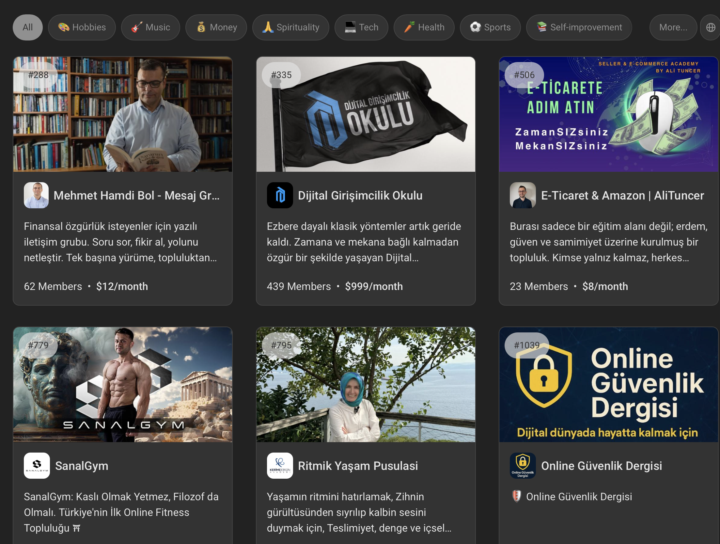Image resolution: width=720 pixels, height=544 pixels.
Task: Click the $999/month price
Action: point(374,286)
